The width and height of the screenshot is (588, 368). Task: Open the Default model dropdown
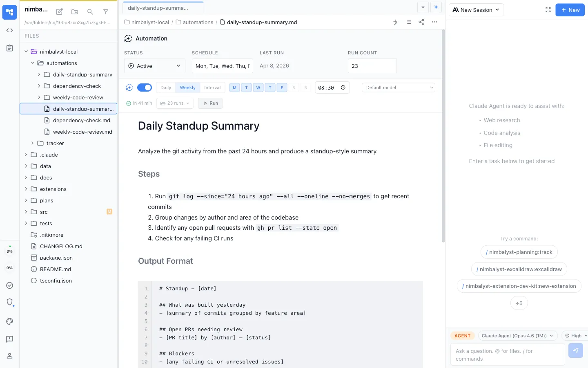click(398, 87)
